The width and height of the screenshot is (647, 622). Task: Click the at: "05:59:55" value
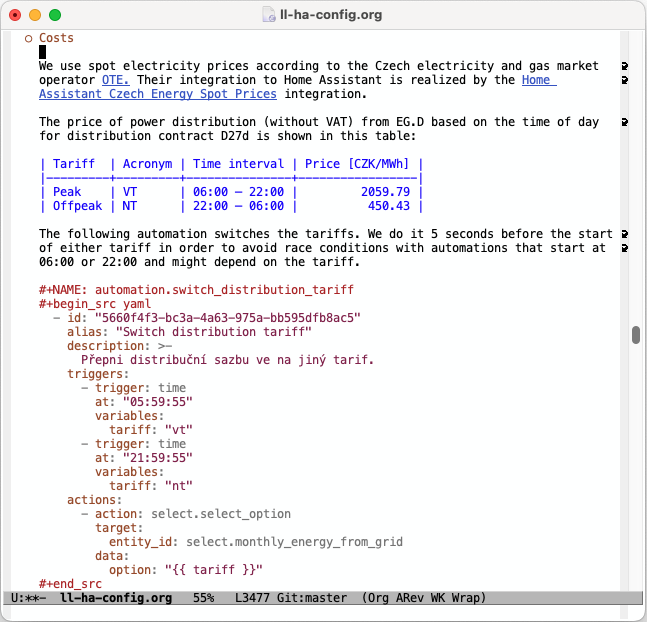coord(158,402)
